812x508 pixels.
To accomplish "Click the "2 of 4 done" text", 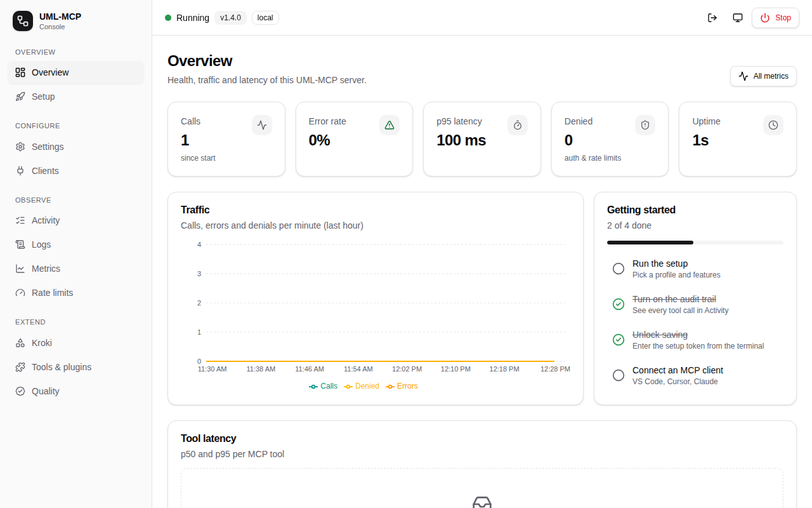I will (629, 225).
